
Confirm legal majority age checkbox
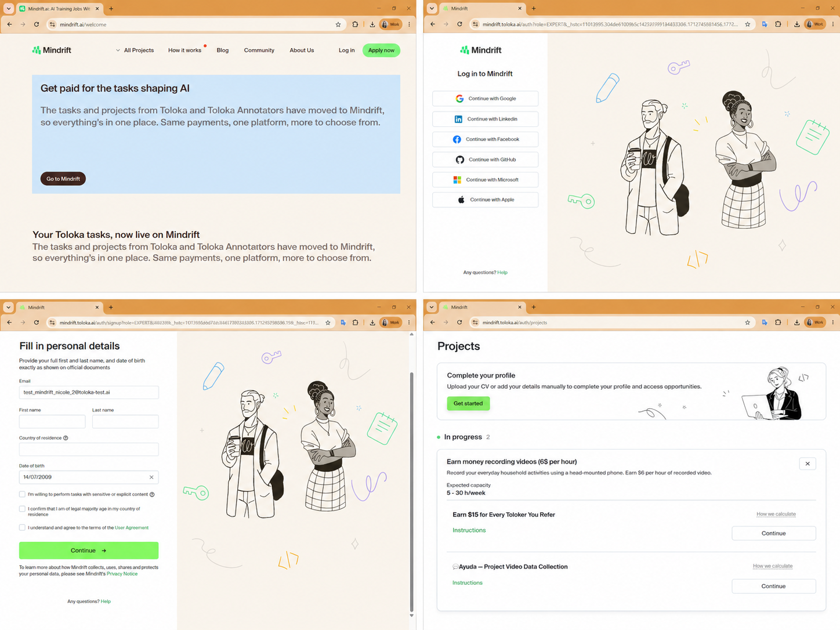22,509
